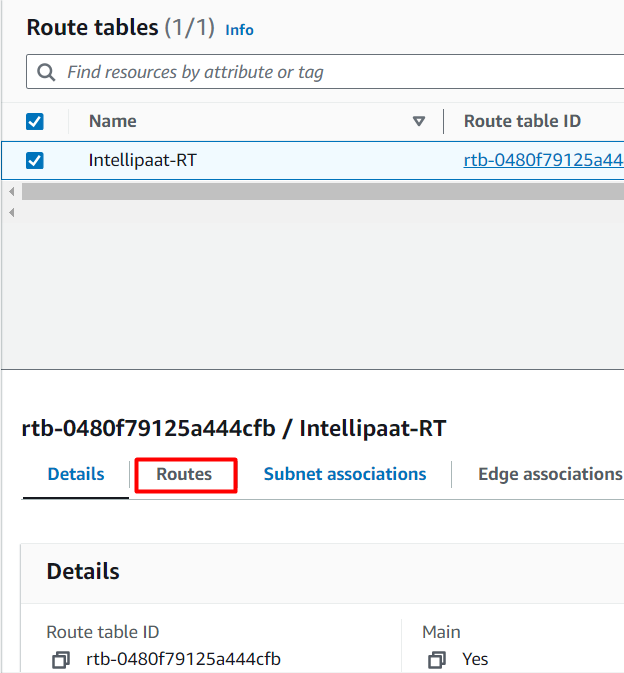Click the lower left scroll arrow
This screenshot has height=673, width=624.
[11, 213]
